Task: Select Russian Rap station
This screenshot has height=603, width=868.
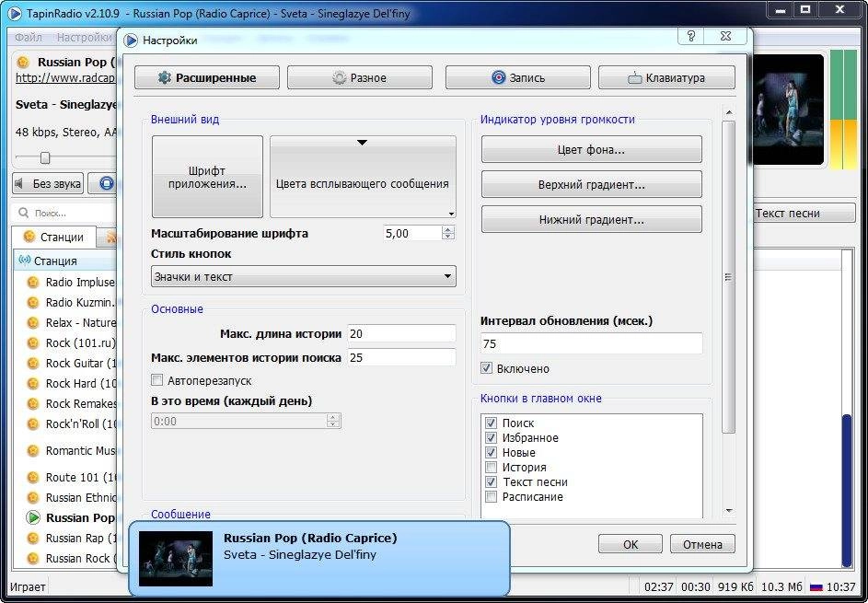Action: click(81, 539)
